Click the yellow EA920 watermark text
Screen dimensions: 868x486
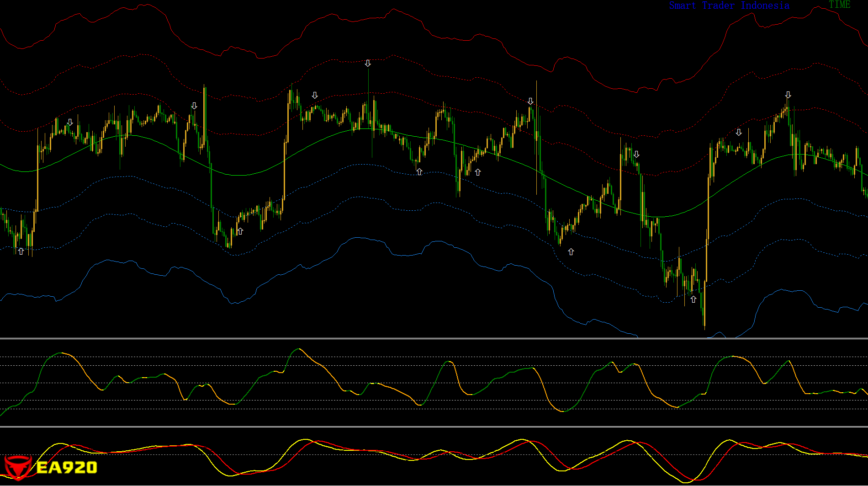click(x=67, y=468)
